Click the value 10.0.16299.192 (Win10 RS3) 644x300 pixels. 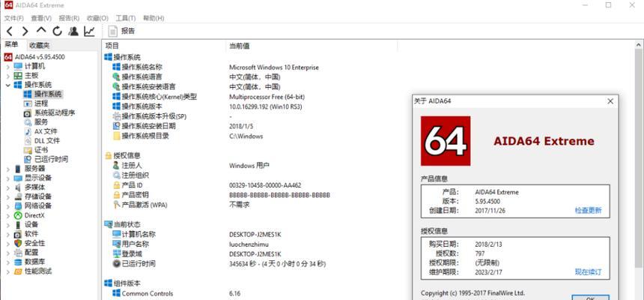265,106
